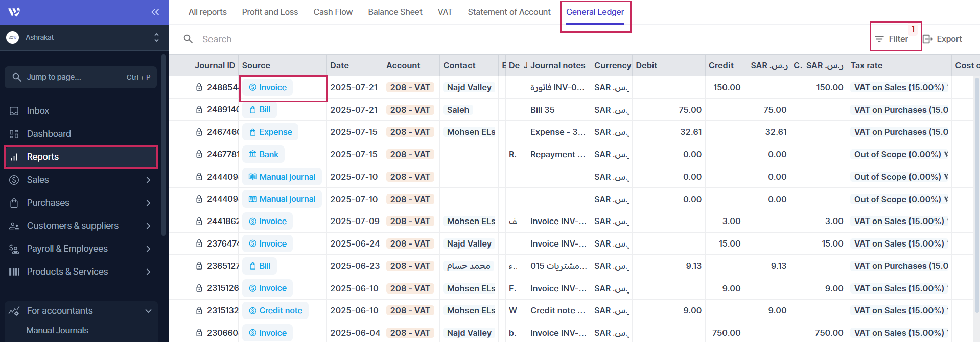
Task: Click the Bank source tag icon
Action: pos(252,154)
